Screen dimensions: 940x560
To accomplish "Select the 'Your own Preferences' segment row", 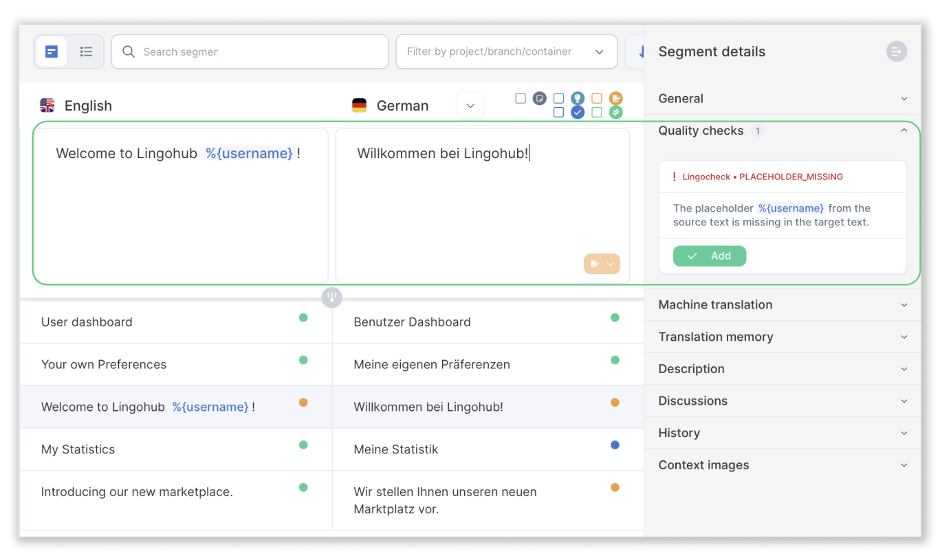I will [176, 365].
